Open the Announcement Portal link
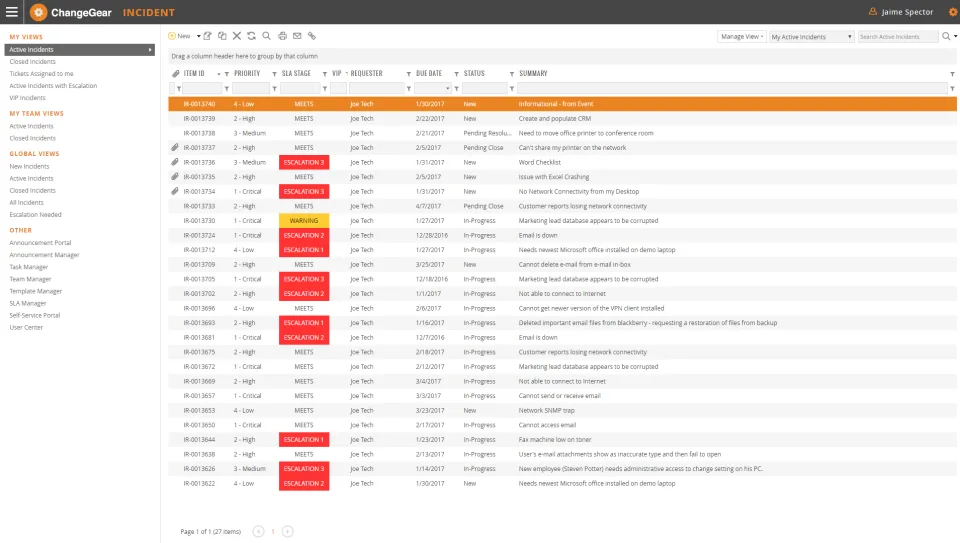Image resolution: width=960 pixels, height=543 pixels. (40, 243)
